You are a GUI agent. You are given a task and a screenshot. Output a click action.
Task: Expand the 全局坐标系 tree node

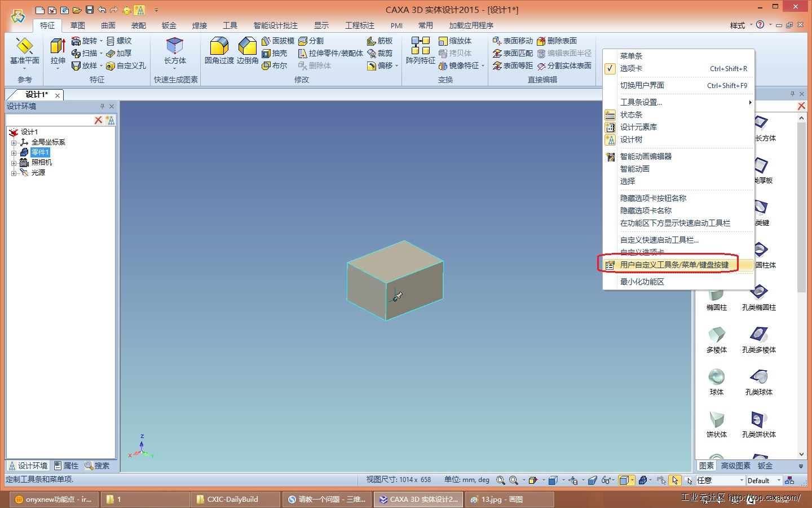pos(14,142)
